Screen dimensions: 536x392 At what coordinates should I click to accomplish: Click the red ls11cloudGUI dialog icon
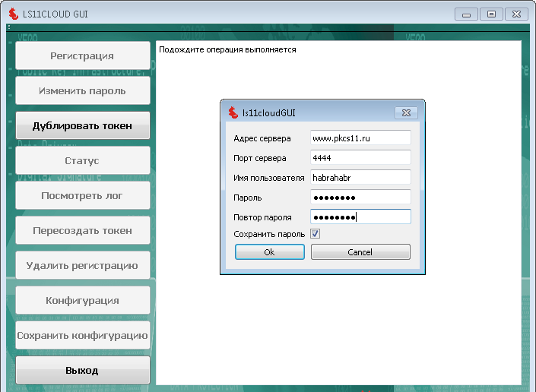tap(233, 112)
